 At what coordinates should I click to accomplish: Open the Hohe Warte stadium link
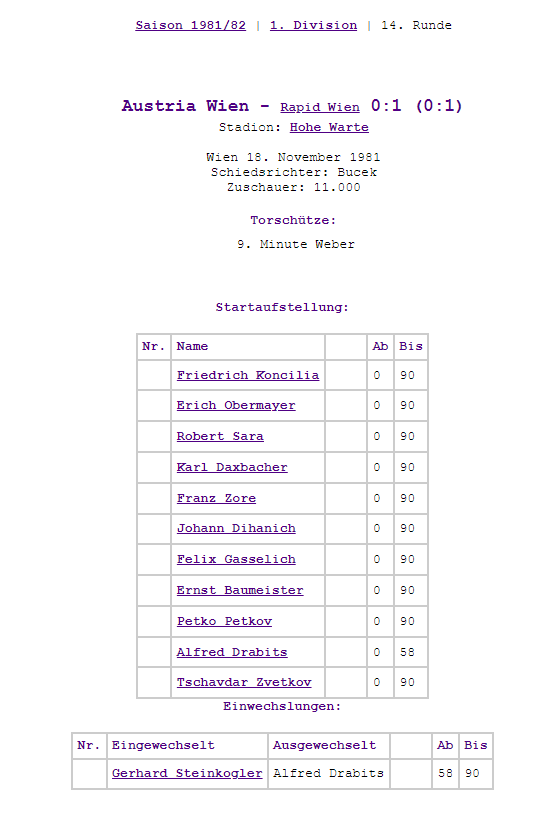329,127
